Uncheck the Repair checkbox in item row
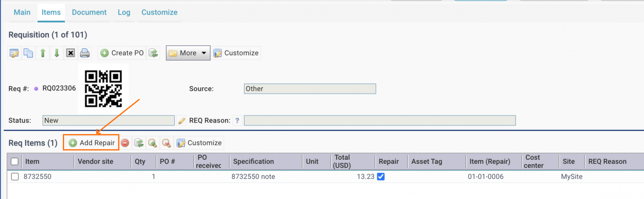Image resolution: width=644 pixels, height=199 pixels. pyautogui.click(x=381, y=177)
